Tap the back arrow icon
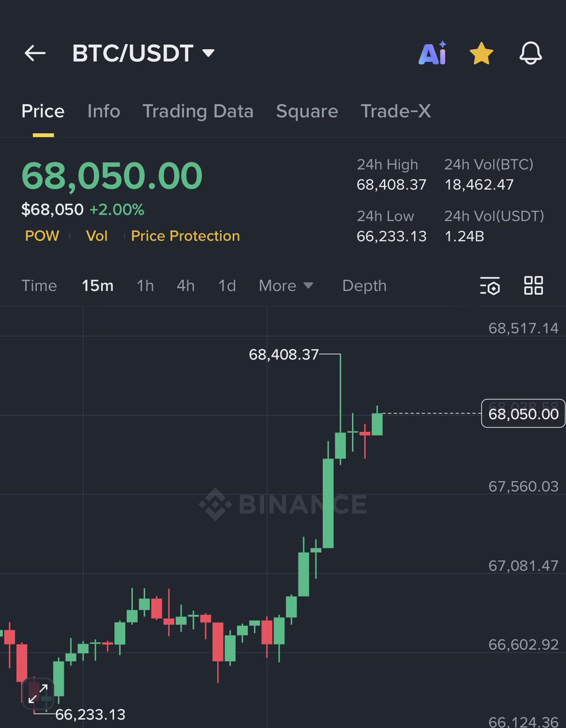 pyautogui.click(x=35, y=53)
